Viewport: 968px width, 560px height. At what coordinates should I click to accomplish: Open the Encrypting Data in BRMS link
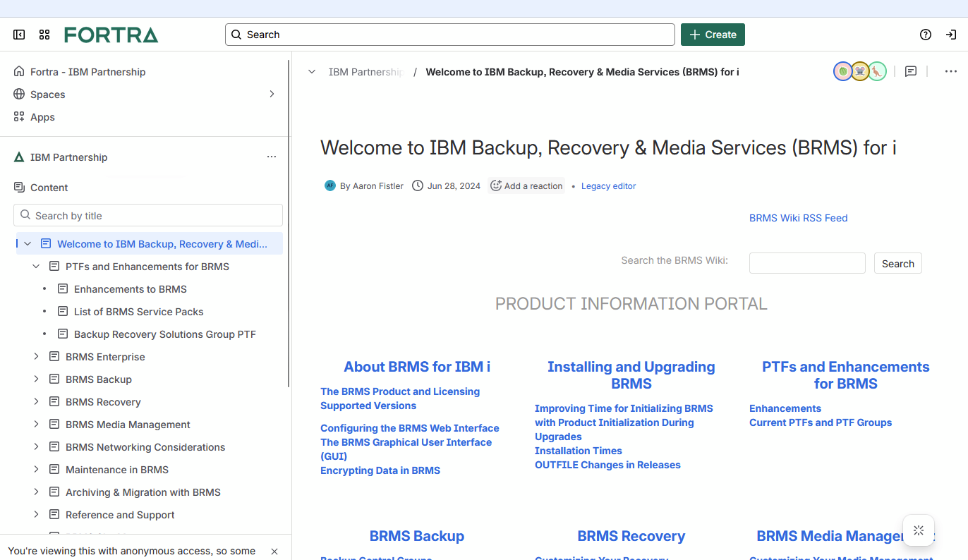click(380, 470)
